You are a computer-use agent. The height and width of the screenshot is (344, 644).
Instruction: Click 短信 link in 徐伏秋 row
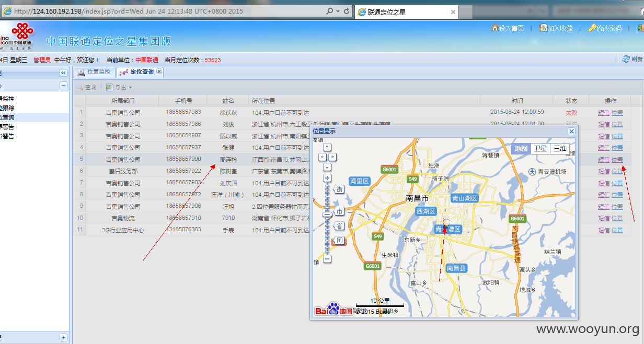(604, 112)
